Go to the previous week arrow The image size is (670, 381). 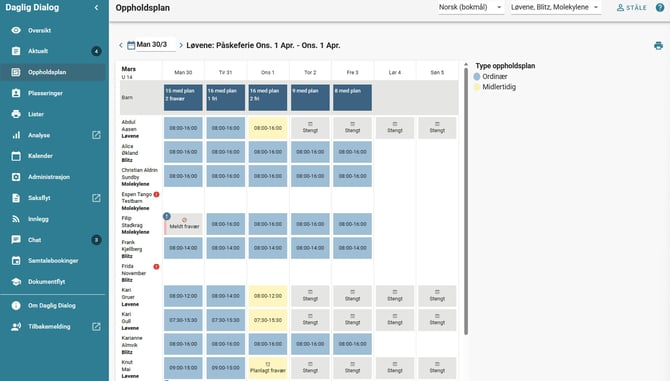pyautogui.click(x=121, y=45)
